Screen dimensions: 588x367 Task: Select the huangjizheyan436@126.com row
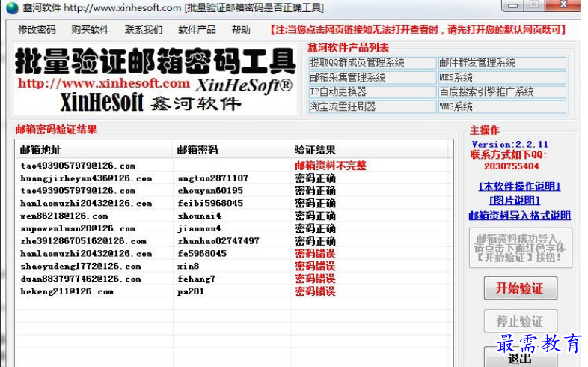(234, 178)
